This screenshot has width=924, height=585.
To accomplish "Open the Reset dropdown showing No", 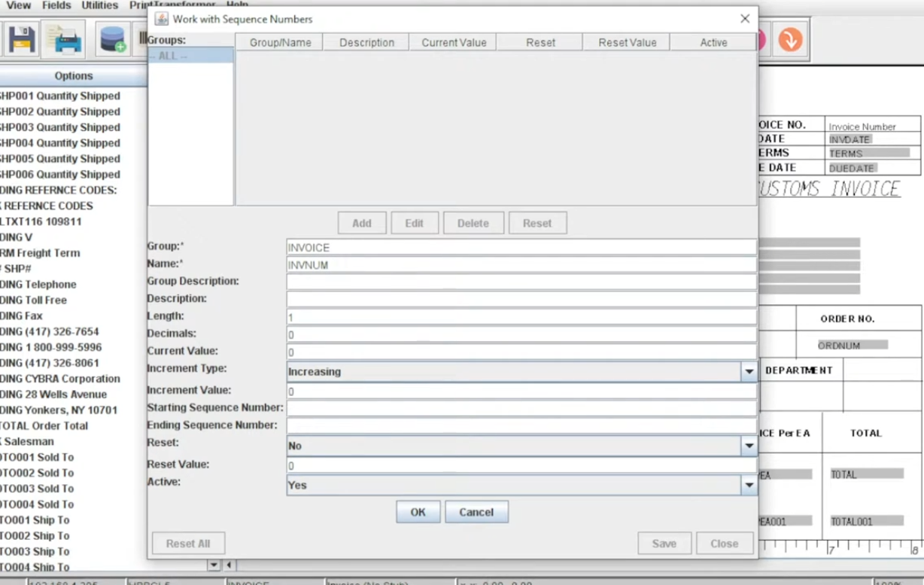I will tap(749, 446).
